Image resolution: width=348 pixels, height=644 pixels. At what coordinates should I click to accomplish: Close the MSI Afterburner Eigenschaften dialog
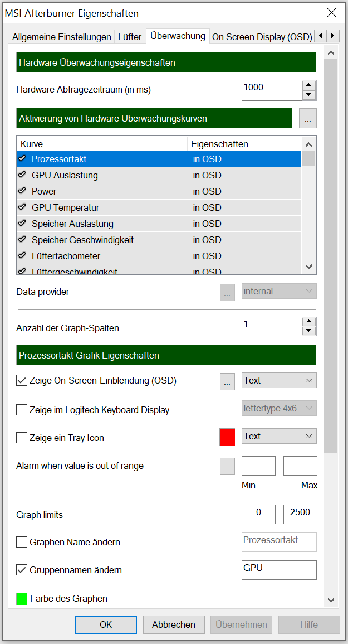pyautogui.click(x=332, y=13)
